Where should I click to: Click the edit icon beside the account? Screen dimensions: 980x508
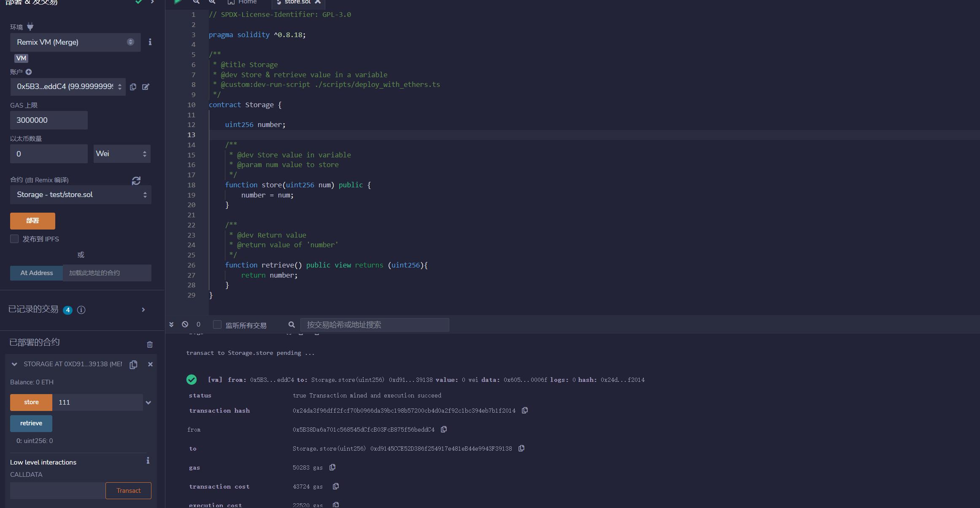click(x=146, y=87)
